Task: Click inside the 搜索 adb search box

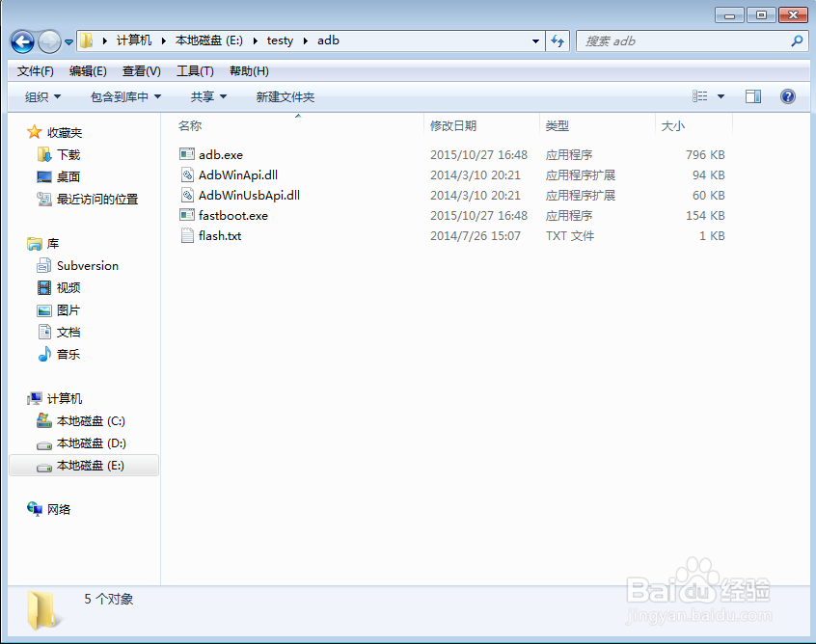Action: [675, 40]
